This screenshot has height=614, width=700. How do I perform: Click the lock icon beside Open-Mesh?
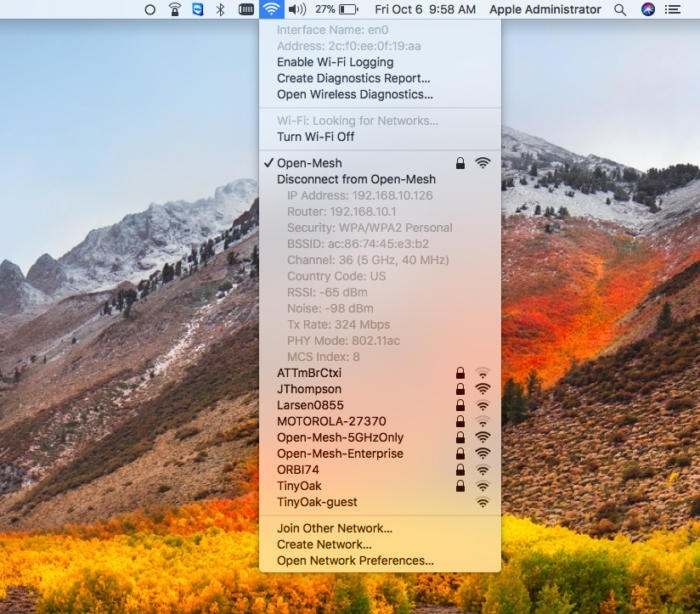tap(460, 163)
